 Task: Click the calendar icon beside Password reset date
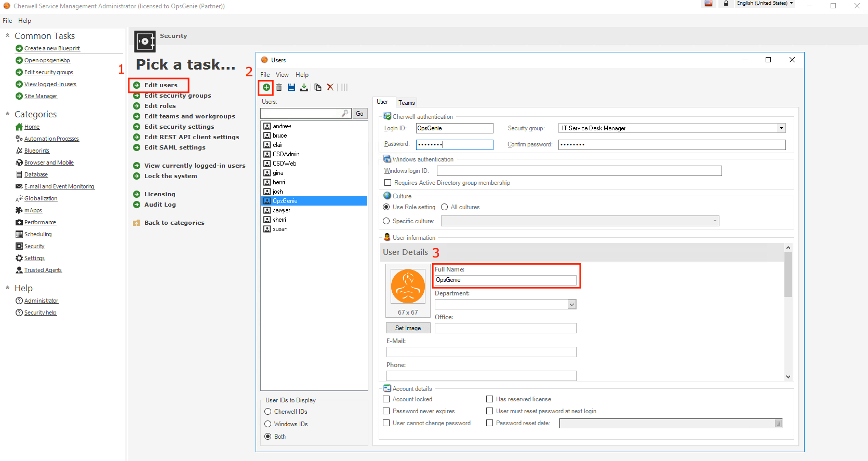point(778,424)
